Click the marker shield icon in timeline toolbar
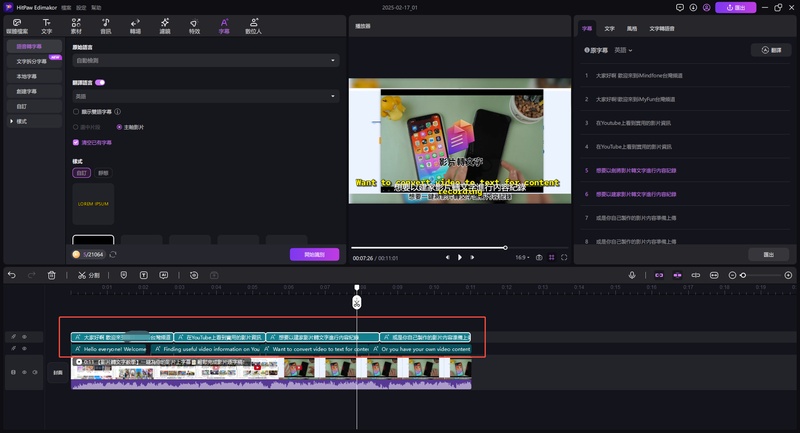Viewport: 800px width, 433px height. pos(123,275)
